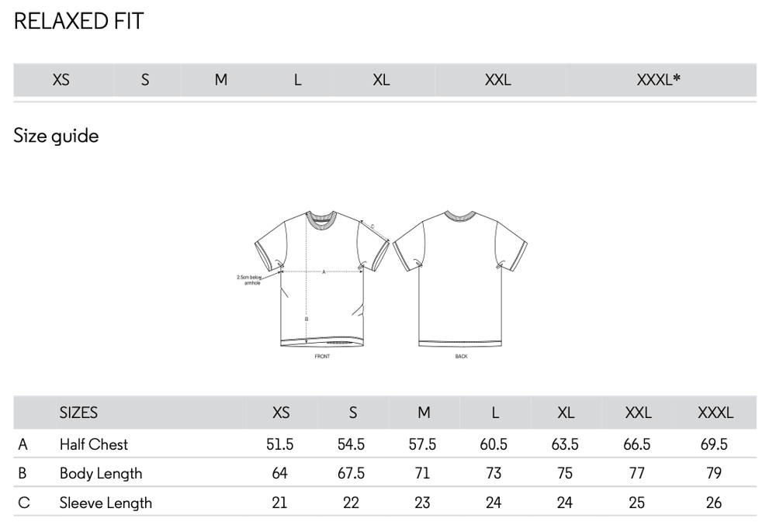Switch to the XL size tab
776x532 pixels.
point(381,80)
